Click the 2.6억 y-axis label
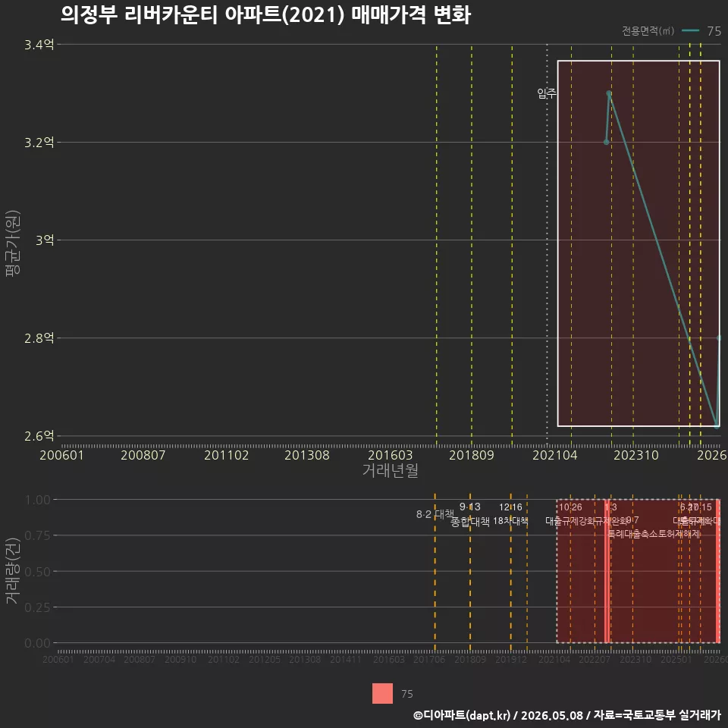Image resolution: width=728 pixels, height=728 pixels. click(39, 436)
